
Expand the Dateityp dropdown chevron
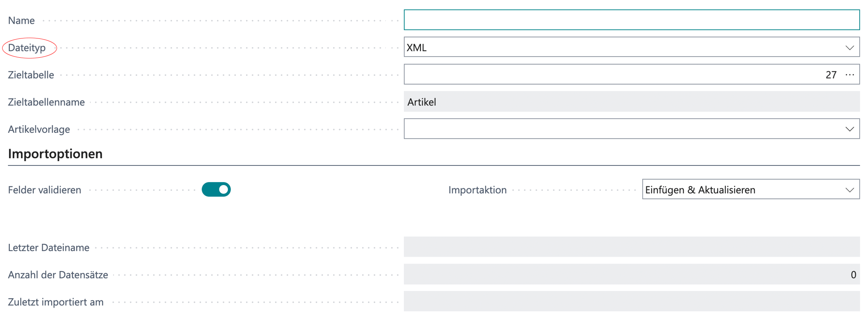click(x=850, y=48)
